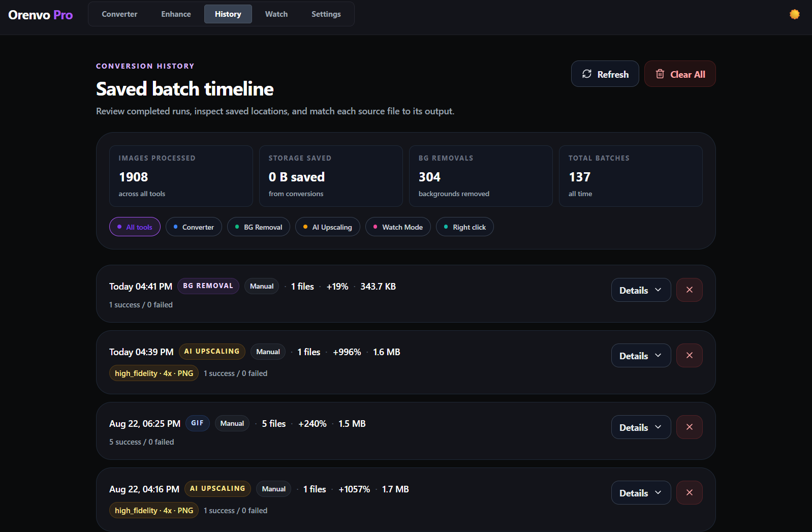812x532 pixels.
Task: Switch to the Enhance tab
Action: point(176,14)
